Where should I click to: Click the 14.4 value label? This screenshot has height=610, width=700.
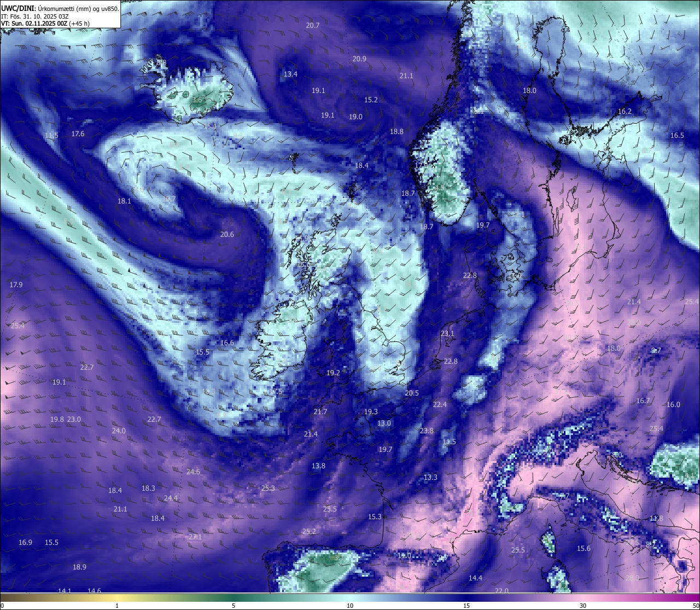475,578
